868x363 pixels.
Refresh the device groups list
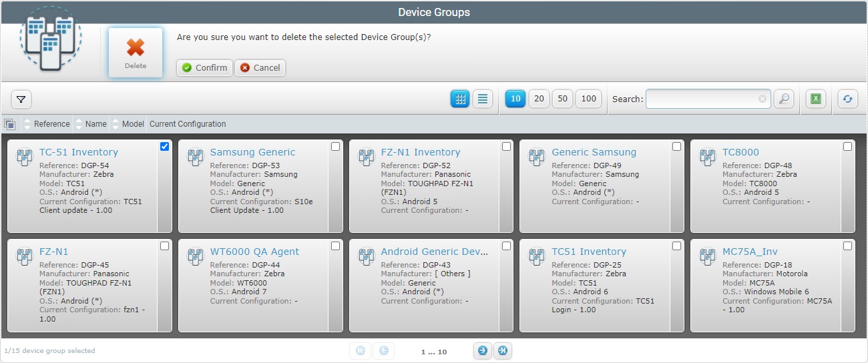pos(848,99)
